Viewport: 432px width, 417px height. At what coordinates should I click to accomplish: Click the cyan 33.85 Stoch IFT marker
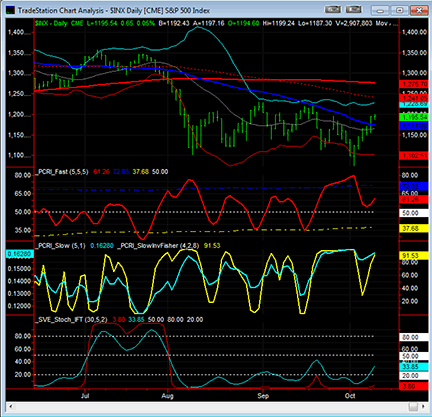tap(414, 367)
